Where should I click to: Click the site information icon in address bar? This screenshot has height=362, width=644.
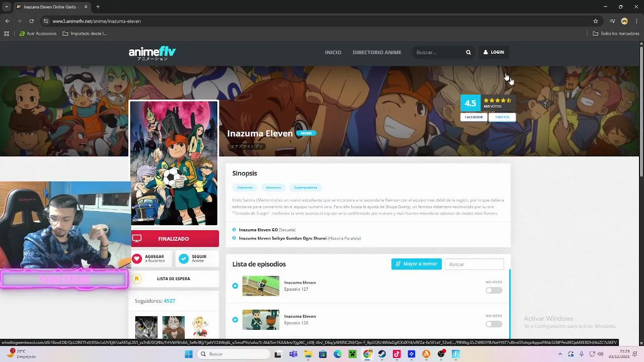coord(46,21)
